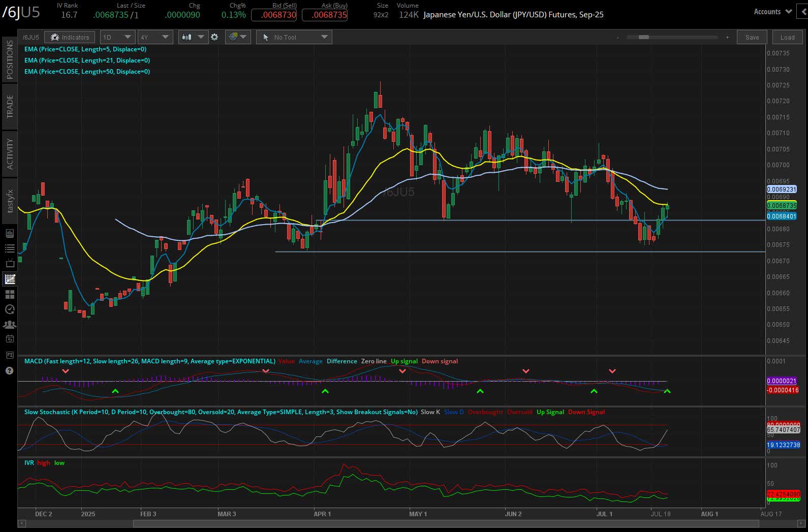Click the TV icon in left sidebar
808x532 pixels.
pyautogui.click(x=10, y=264)
